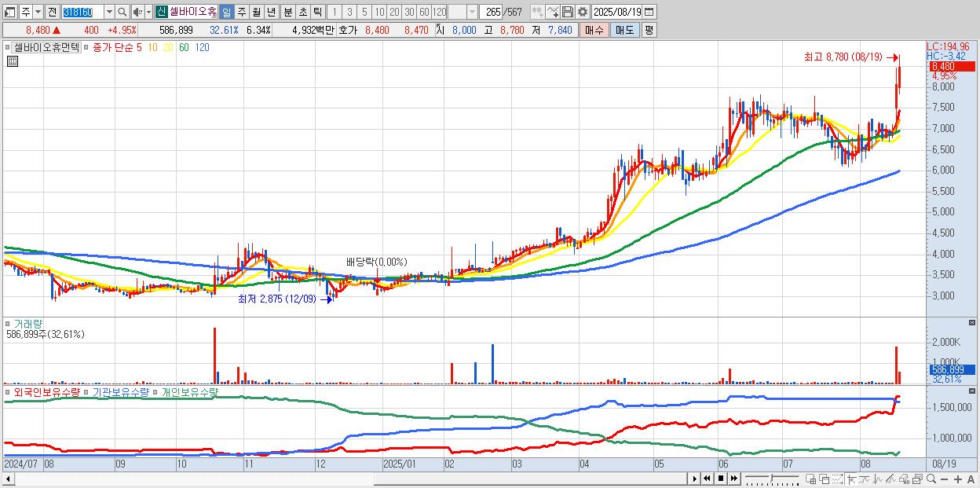Image resolution: width=980 pixels, height=488 pixels.
Task: Select the 일 daily period toggle
Action: point(226,12)
